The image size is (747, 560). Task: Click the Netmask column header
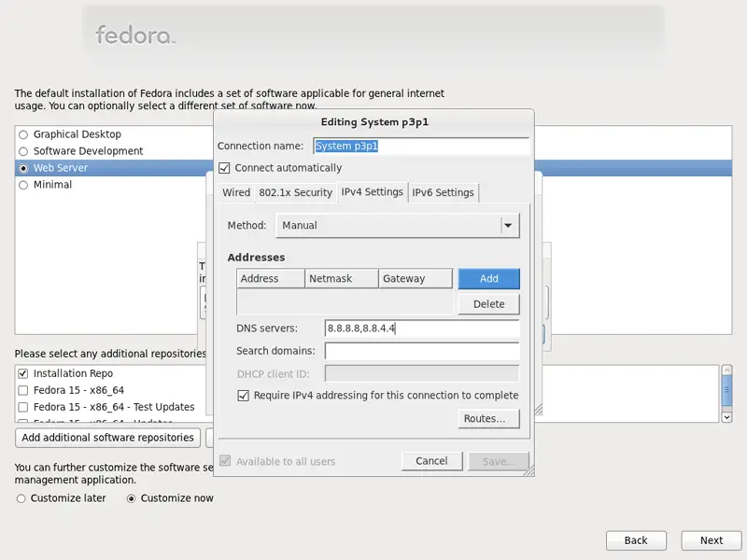(x=342, y=278)
